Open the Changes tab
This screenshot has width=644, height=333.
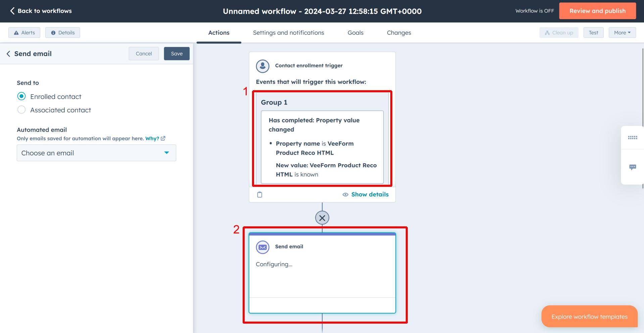pyautogui.click(x=399, y=33)
